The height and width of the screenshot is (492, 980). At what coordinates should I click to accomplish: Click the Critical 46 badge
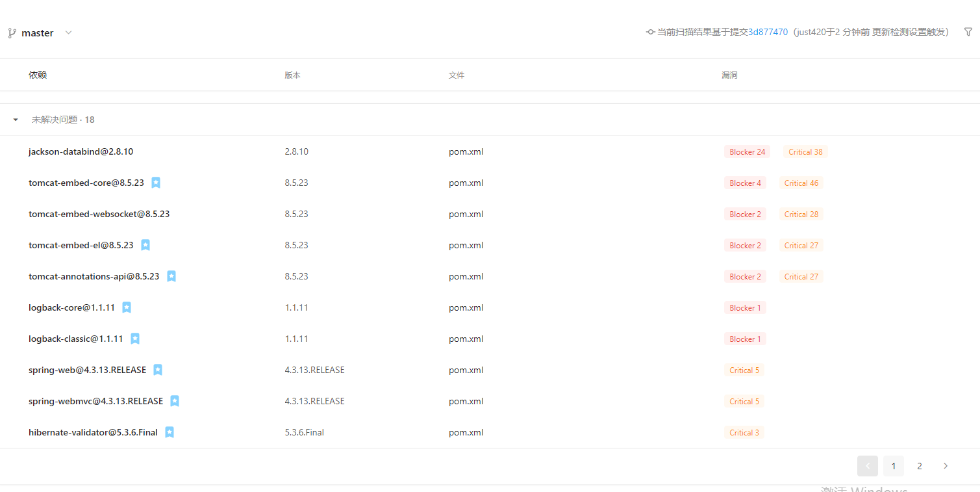[801, 183]
